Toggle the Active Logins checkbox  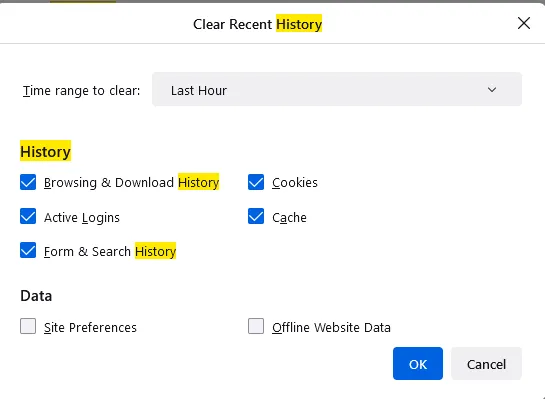28,216
